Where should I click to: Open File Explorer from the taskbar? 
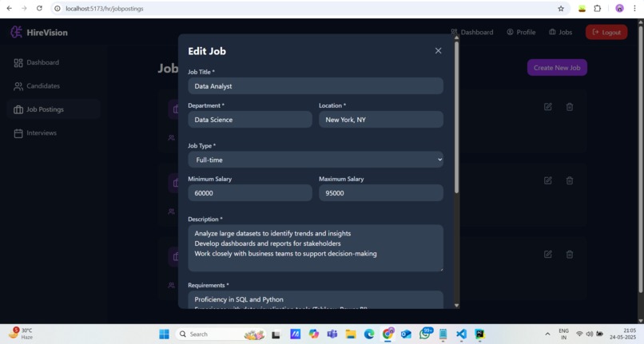click(350, 334)
